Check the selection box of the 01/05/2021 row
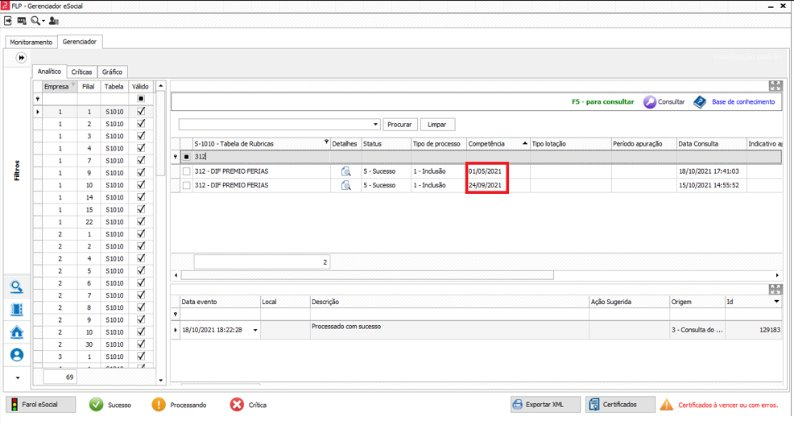The height and width of the screenshot is (424, 794). (186, 171)
